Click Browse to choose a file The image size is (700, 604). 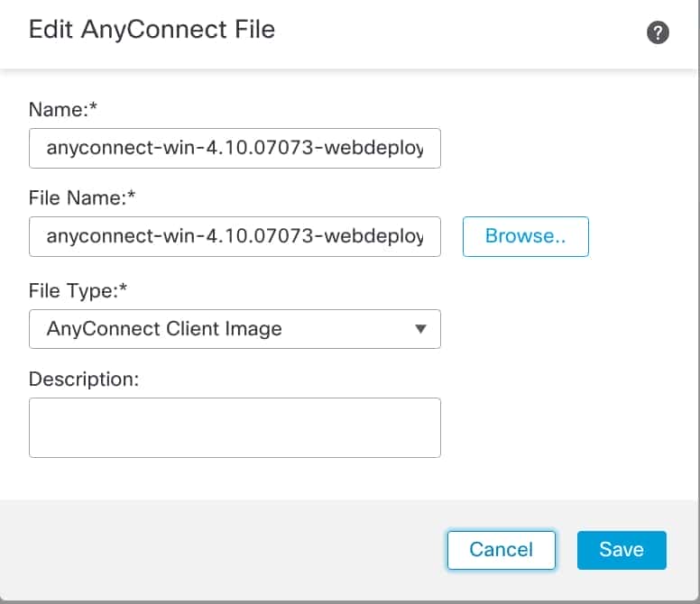(x=525, y=236)
